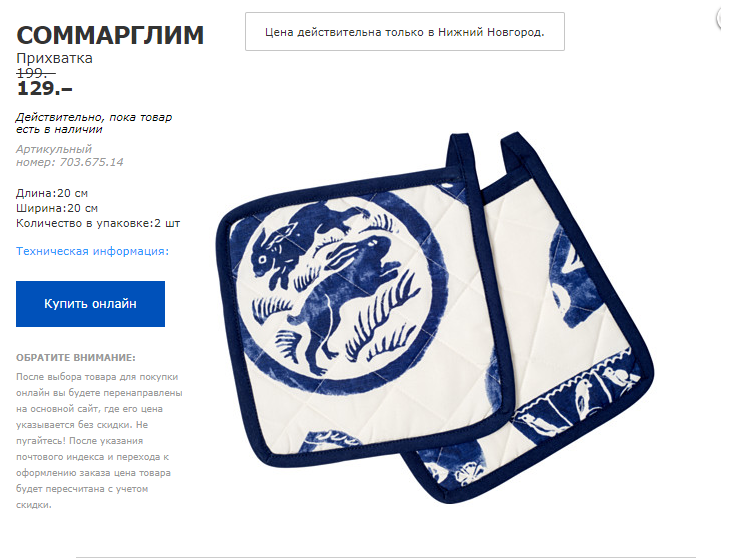This screenshot has height=560, width=732.
Task: Open the Техническая информация link
Action: (x=92, y=251)
